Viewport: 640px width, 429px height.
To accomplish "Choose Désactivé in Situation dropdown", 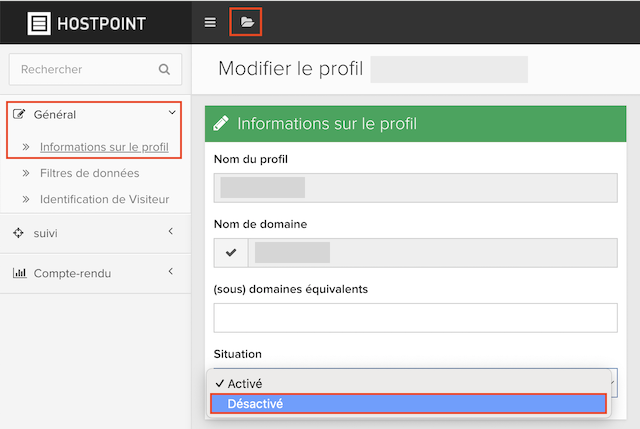I will 409,404.
